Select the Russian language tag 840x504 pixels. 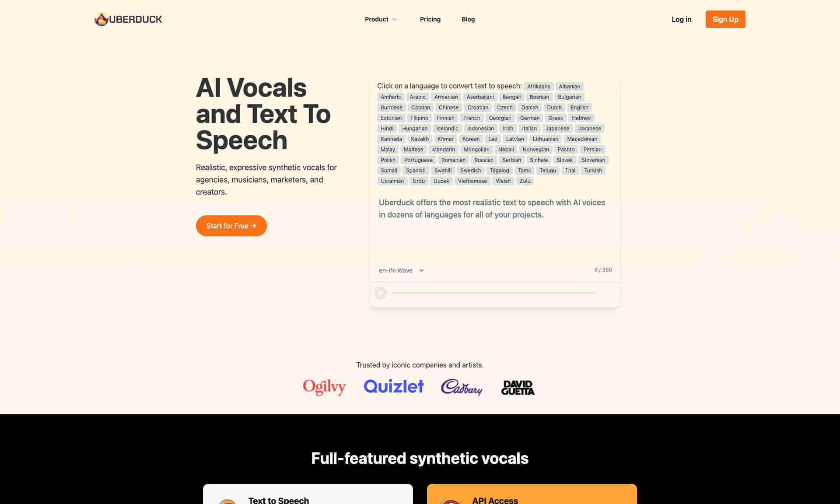[x=483, y=160]
